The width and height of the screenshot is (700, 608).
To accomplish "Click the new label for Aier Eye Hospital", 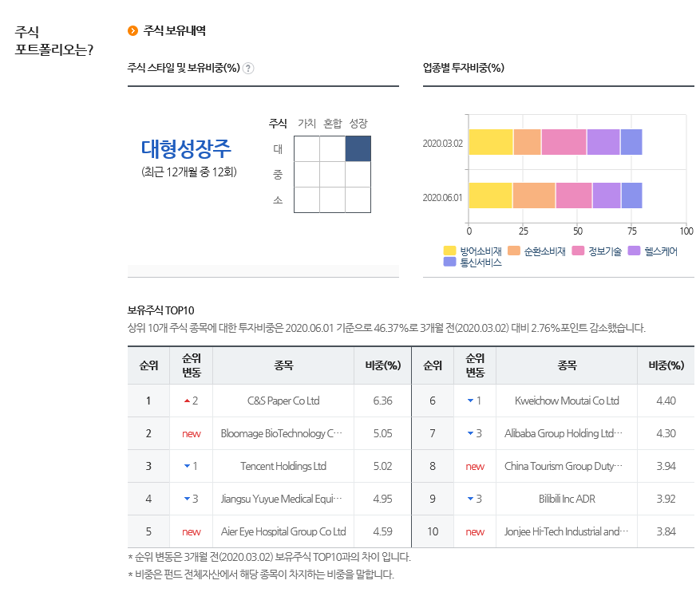I will point(192,531).
